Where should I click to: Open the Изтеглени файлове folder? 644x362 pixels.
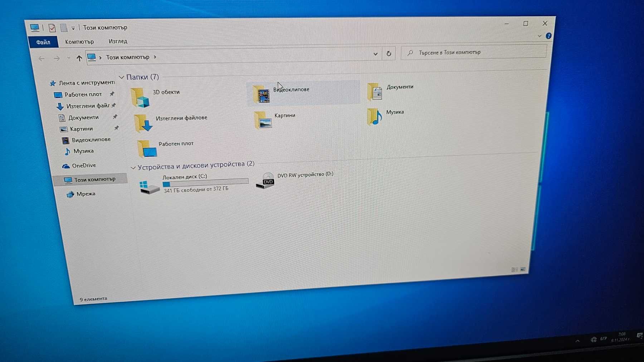coord(171,123)
